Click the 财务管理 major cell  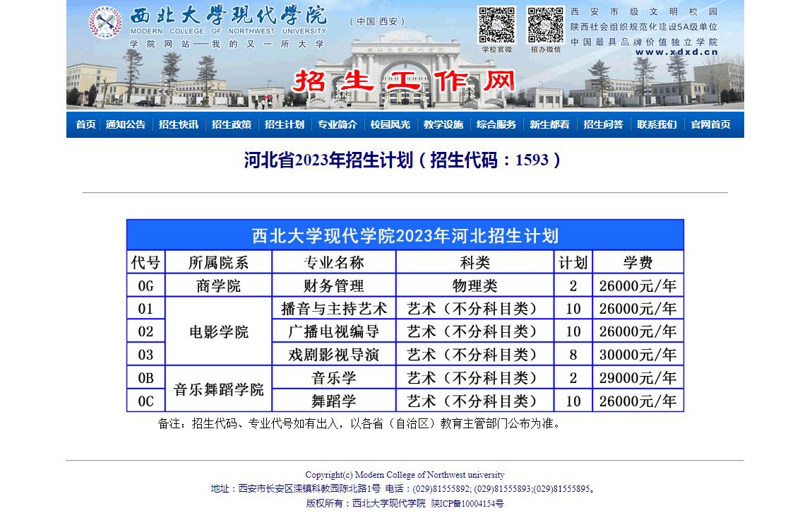tap(334, 286)
